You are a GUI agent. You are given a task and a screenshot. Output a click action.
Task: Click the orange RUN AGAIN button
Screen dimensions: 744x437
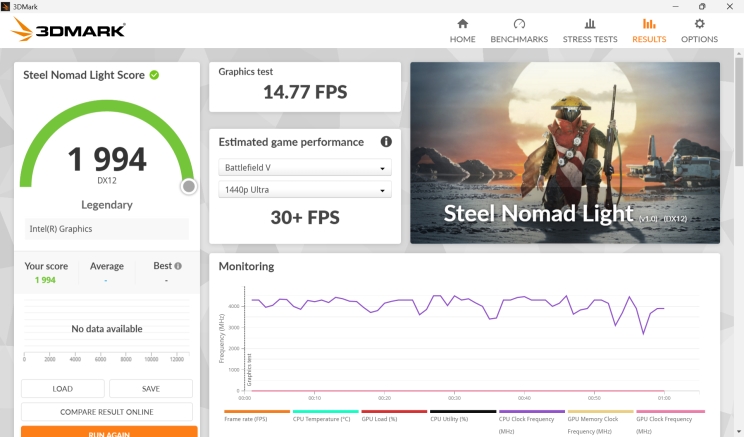109,432
